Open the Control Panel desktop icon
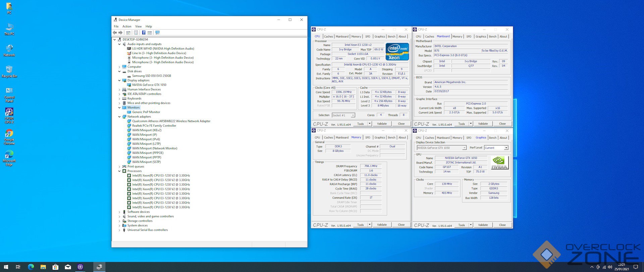644x272 pixels. click(x=9, y=95)
